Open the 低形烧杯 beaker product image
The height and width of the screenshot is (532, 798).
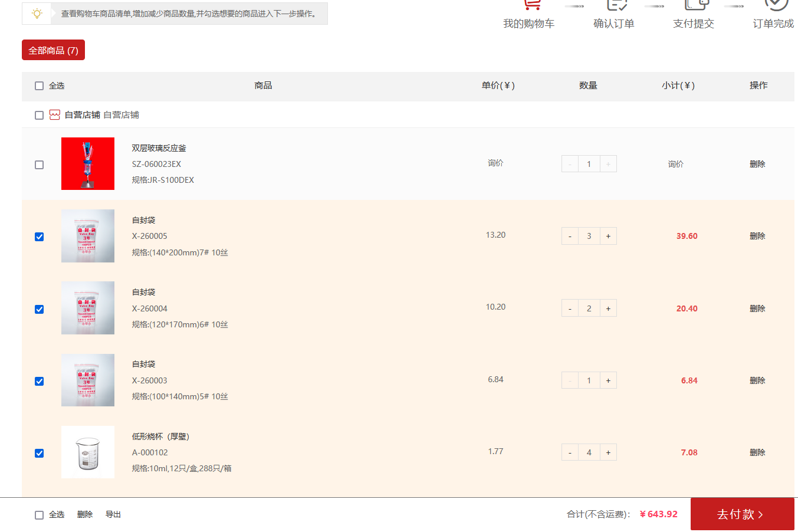pyautogui.click(x=88, y=452)
